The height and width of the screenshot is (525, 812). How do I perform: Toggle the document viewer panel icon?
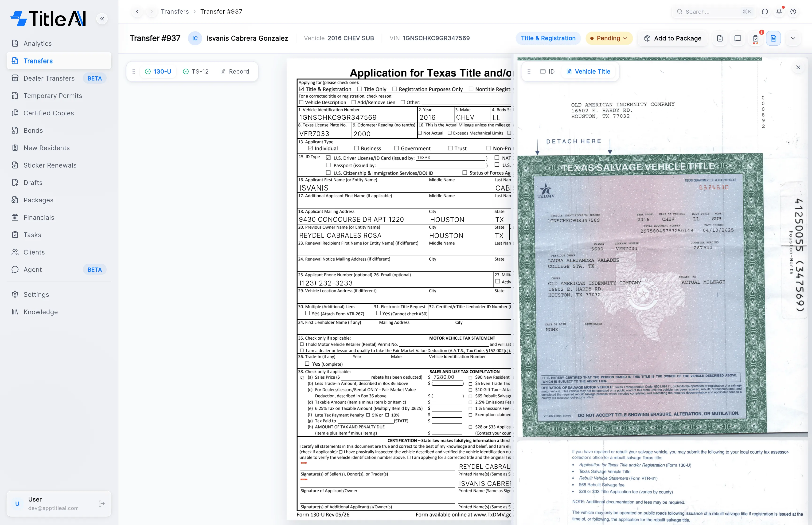(773, 38)
